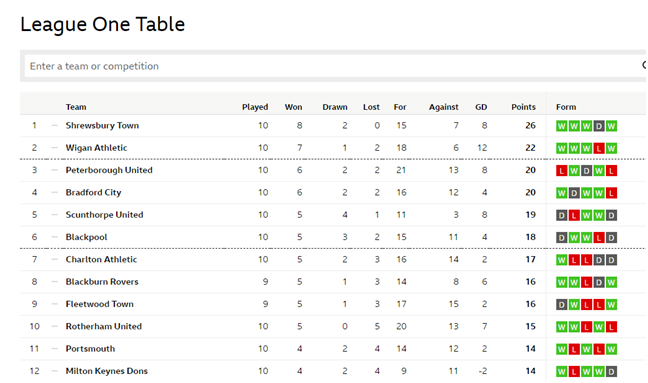Click the red L form icon for Wigan Athletic
Viewport: 648px width, 383px height.
599,148
